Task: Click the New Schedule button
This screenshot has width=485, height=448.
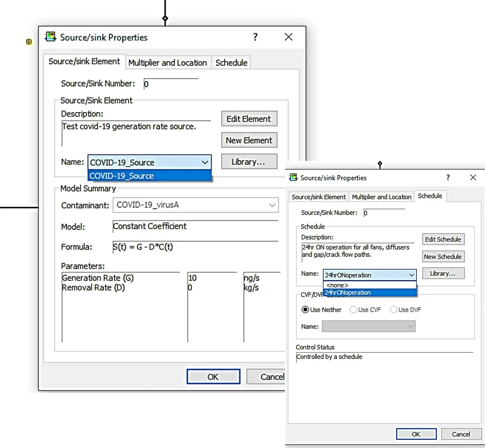Action: click(x=443, y=256)
